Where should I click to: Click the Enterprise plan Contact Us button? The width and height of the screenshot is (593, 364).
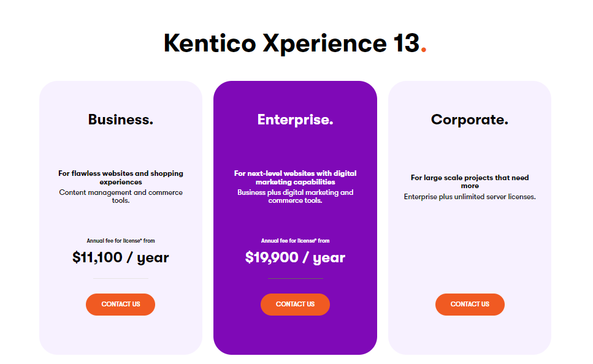[295, 305]
